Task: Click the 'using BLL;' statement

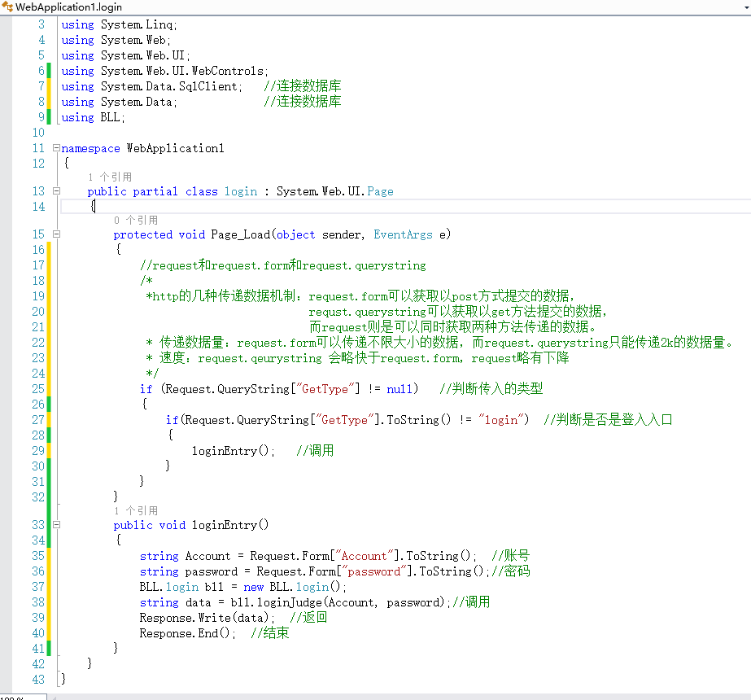Action: (x=93, y=117)
